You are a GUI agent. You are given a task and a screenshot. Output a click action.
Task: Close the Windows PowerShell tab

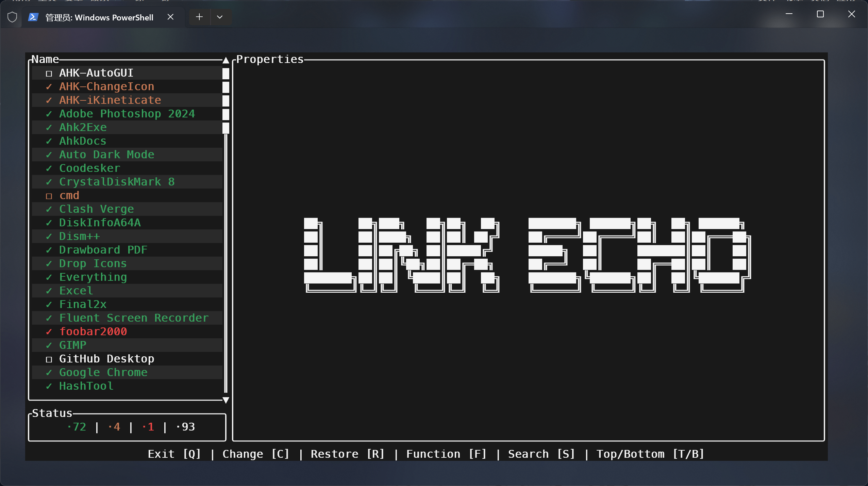[170, 17]
